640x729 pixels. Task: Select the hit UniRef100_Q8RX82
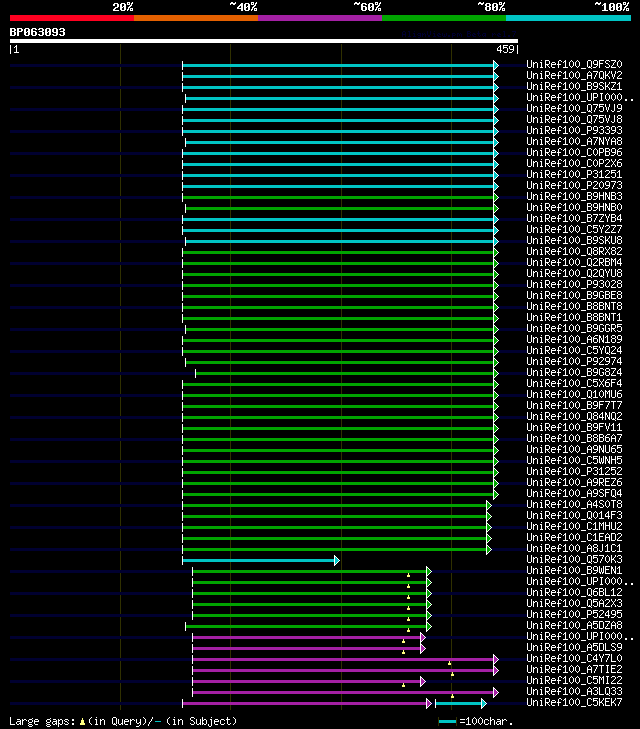coord(574,252)
